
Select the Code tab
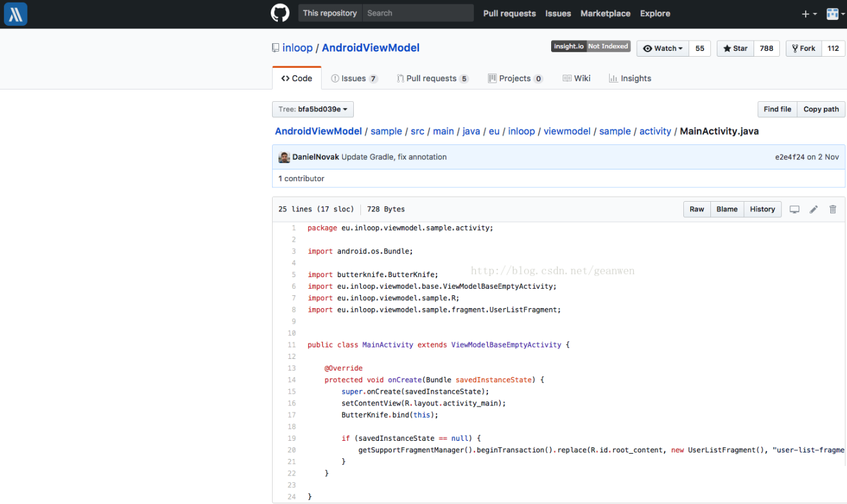[297, 78]
